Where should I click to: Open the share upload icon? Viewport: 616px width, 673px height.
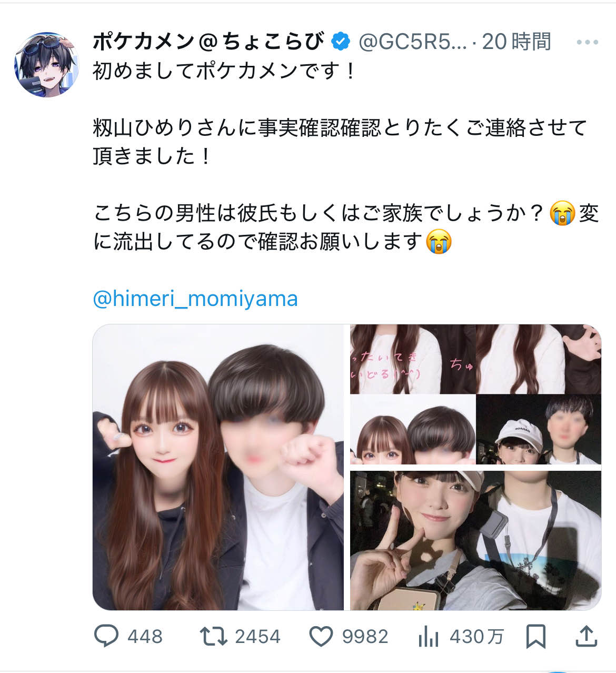click(x=586, y=636)
